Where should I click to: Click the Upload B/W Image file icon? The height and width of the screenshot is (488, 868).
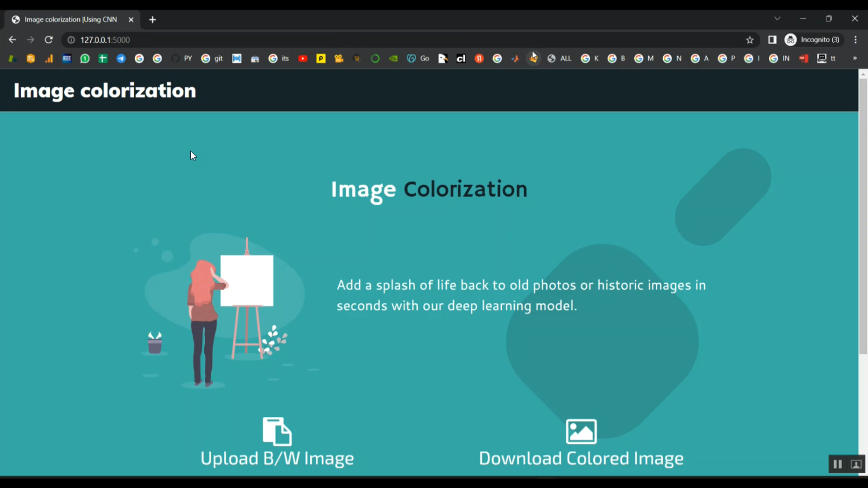[x=277, y=431]
